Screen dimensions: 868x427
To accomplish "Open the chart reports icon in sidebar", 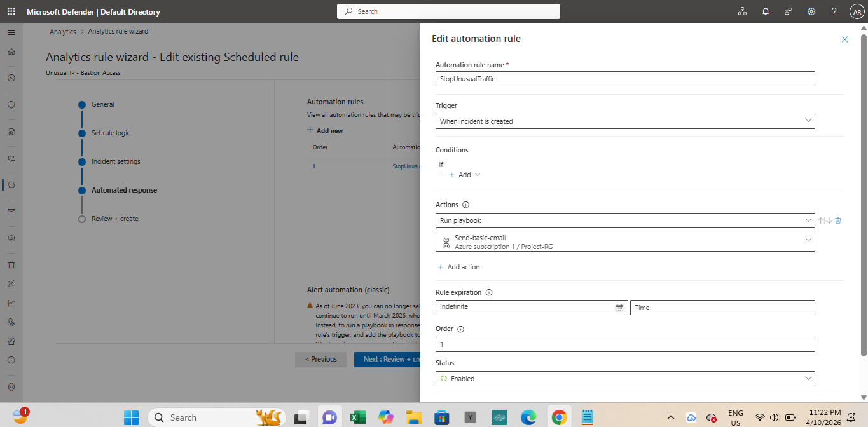I will (11, 303).
